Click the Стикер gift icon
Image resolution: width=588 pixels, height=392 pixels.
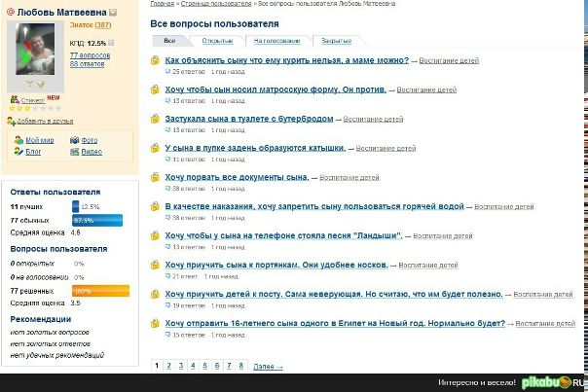pos(15,99)
